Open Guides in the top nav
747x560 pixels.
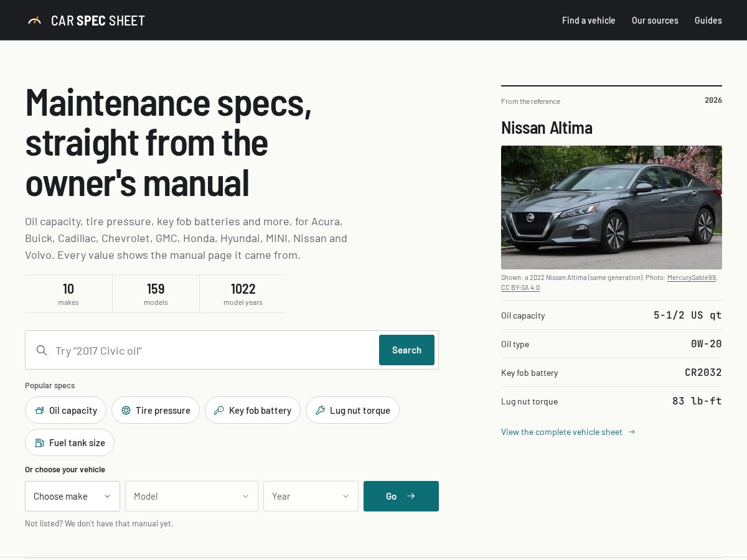click(x=708, y=21)
